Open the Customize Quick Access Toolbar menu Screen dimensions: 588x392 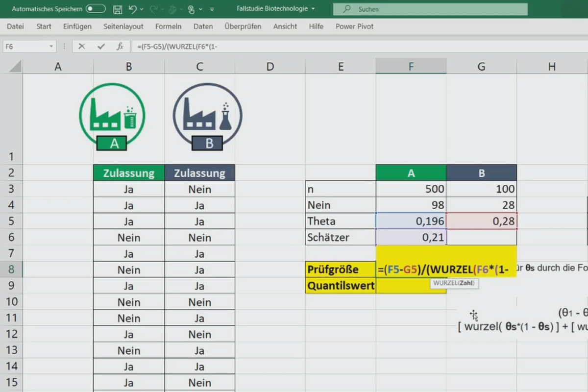212,9
